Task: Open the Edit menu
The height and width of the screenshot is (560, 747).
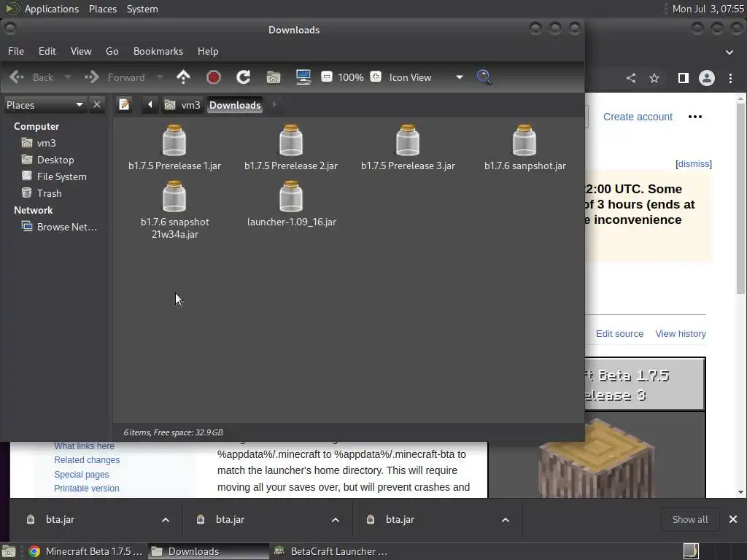Action: point(47,51)
